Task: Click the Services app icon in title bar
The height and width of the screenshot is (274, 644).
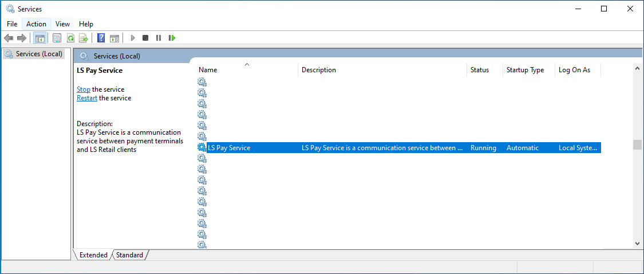Action: click(10, 9)
